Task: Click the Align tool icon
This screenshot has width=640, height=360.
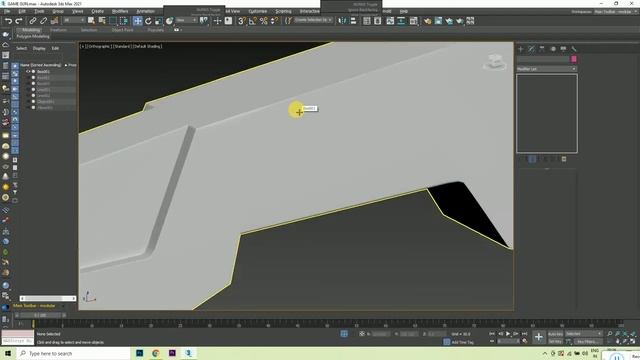Action: (x=353, y=21)
